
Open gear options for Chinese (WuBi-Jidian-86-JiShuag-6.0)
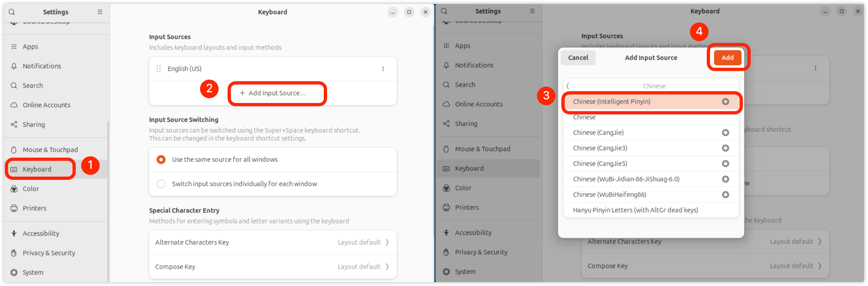tap(725, 179)
